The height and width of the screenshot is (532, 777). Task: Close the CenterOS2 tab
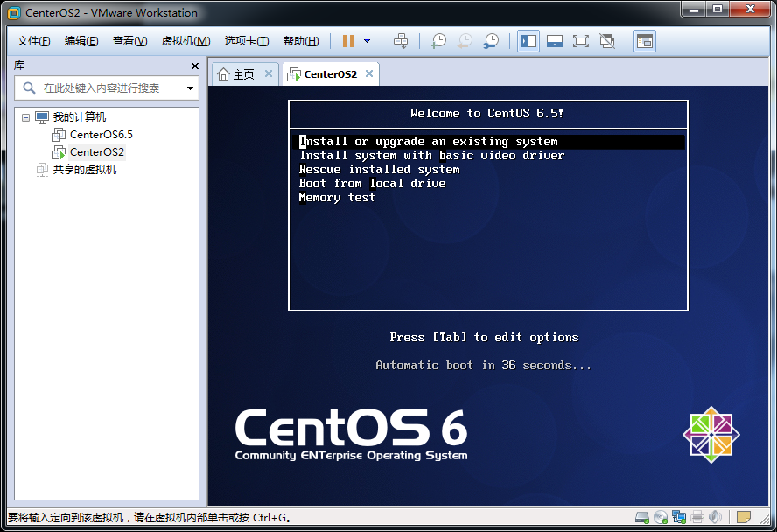point(369,73)
